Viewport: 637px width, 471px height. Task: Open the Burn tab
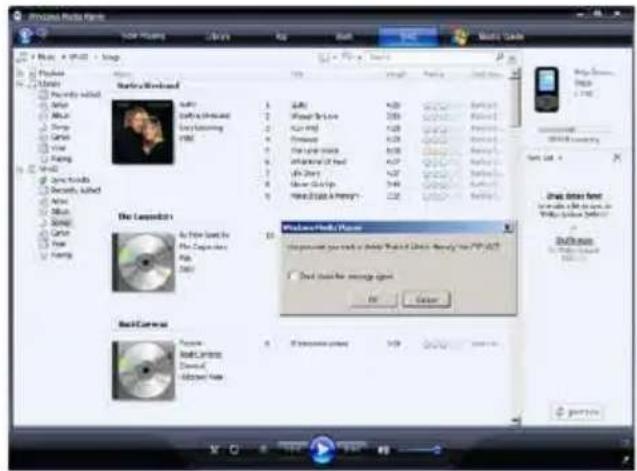pos(344,36)
